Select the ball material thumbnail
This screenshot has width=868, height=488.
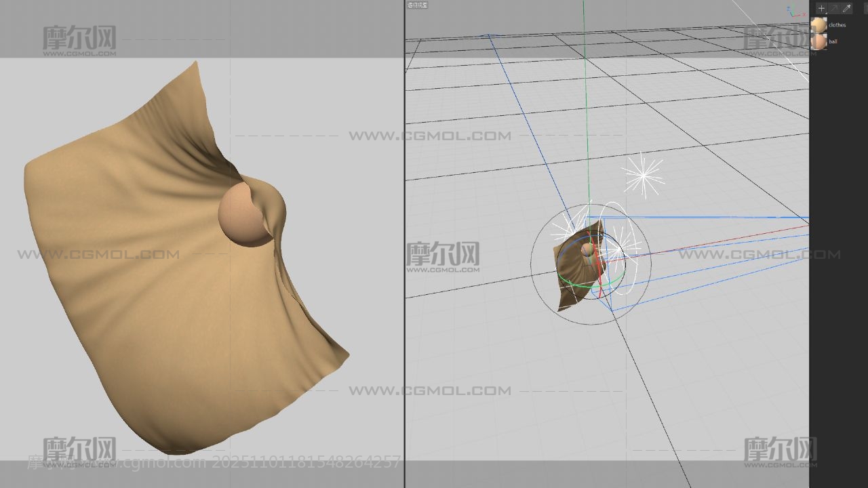(x=818, y=41)
